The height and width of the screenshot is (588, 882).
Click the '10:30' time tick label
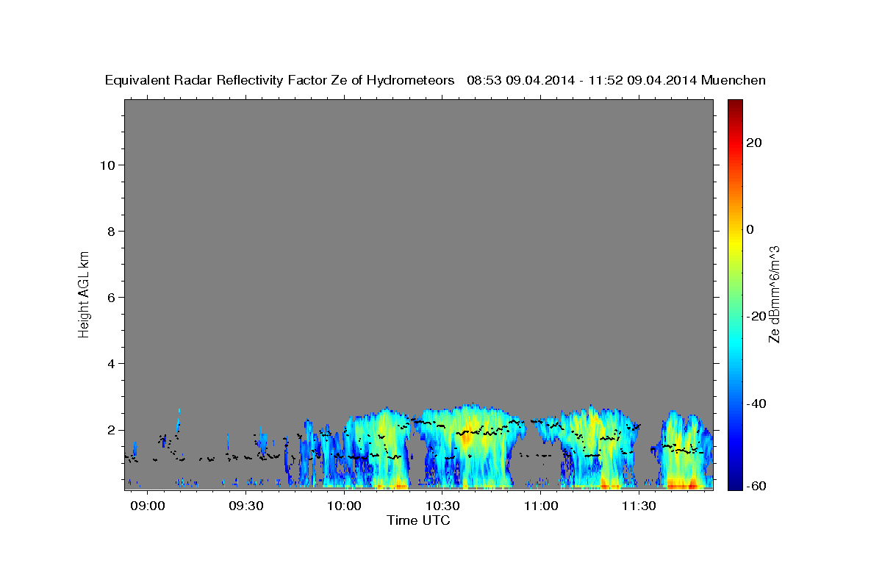click(x=442, y=506)
